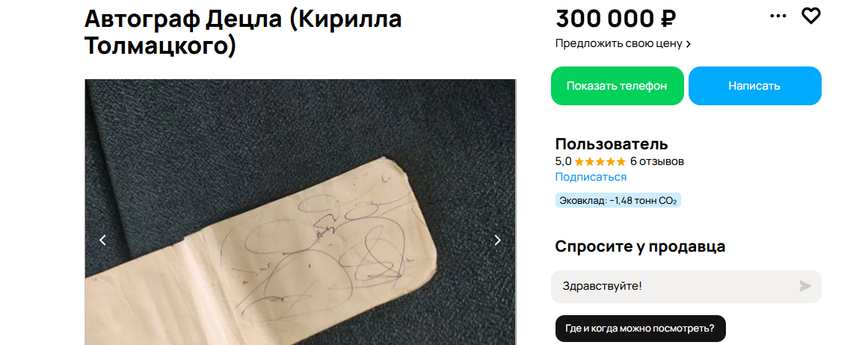Open the 'Пользователь' seller profile
This screenshot has height=345, width=868.
[x=612, y=144]
